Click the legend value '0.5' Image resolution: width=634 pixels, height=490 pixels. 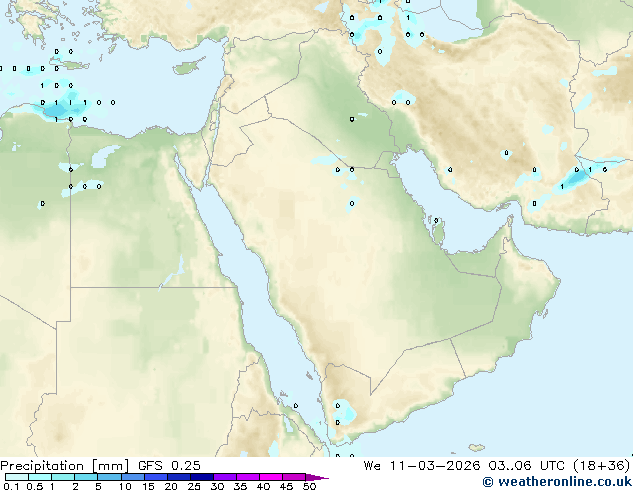pyautogui.click(x=35, y=486)
